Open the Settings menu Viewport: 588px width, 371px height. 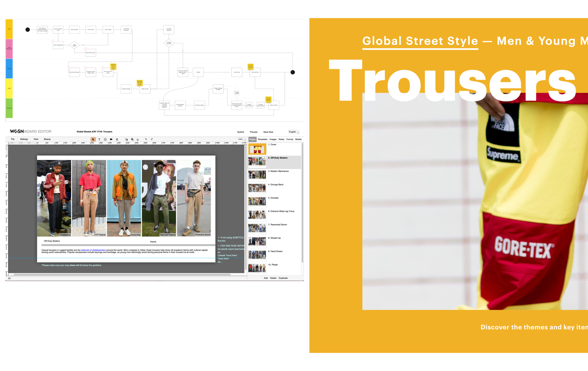pos(24,139)
